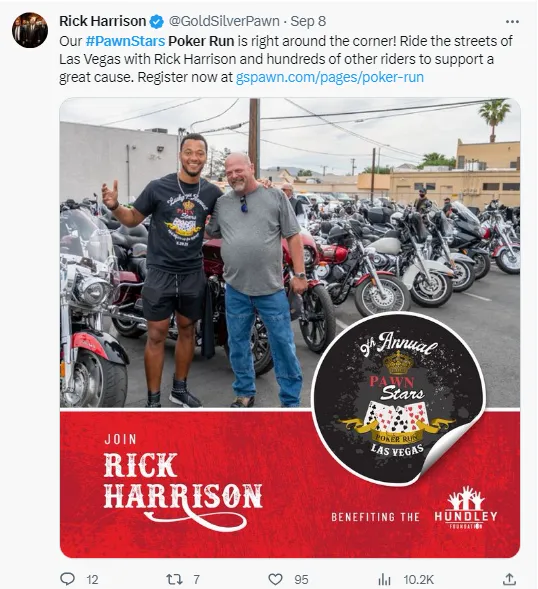Click the reply count 12

point(92,580)
